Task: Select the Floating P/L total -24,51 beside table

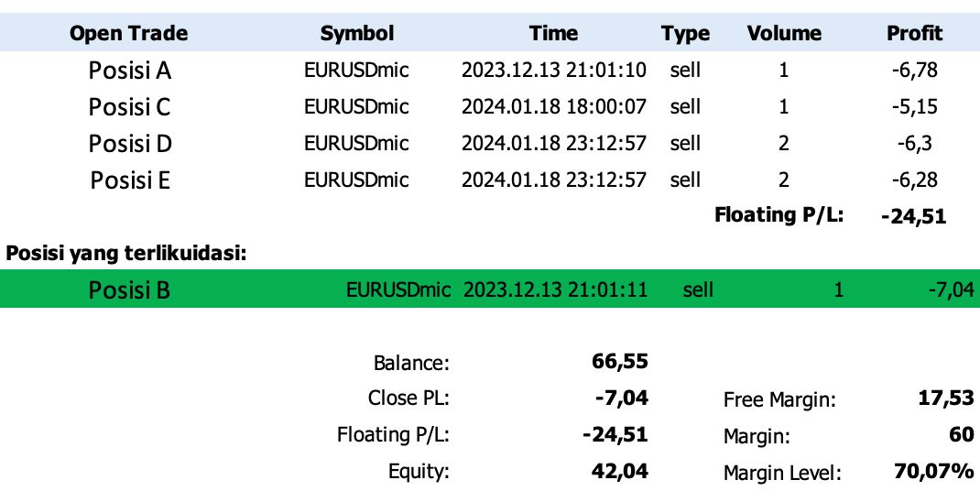Action: click(x=913, y=217)
